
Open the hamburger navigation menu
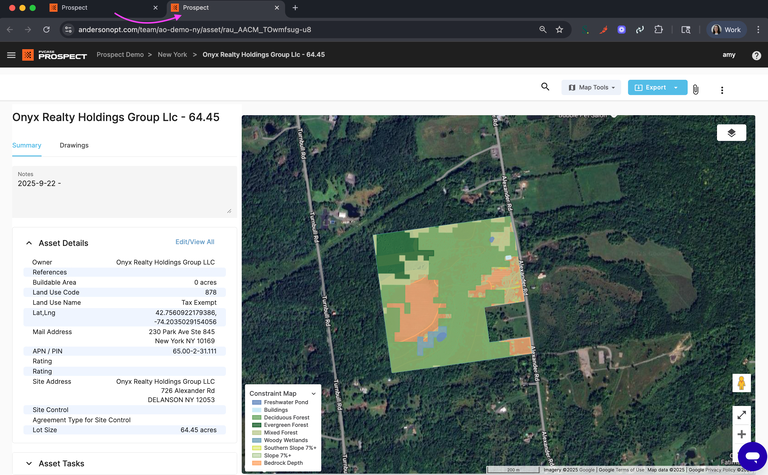[11, 55]
